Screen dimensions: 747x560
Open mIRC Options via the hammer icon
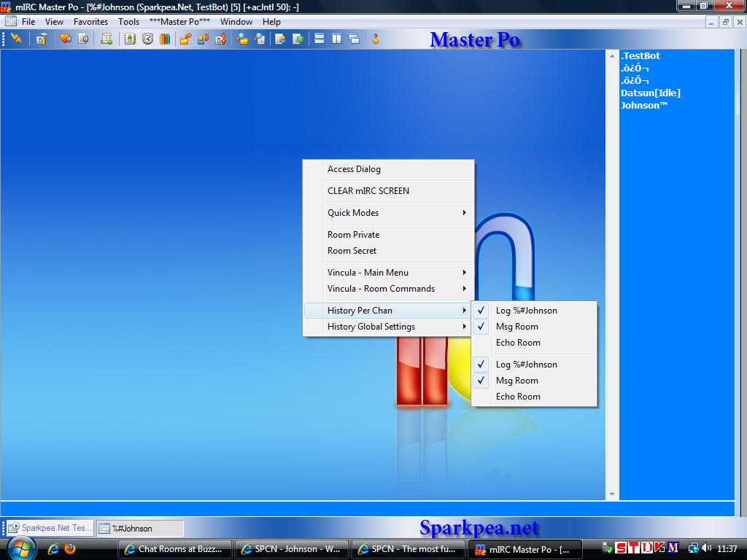tap(42, 39)
